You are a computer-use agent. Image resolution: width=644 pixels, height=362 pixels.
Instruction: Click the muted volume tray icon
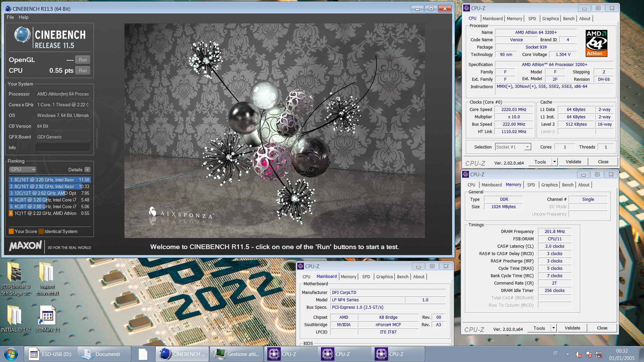coord(578,354)
